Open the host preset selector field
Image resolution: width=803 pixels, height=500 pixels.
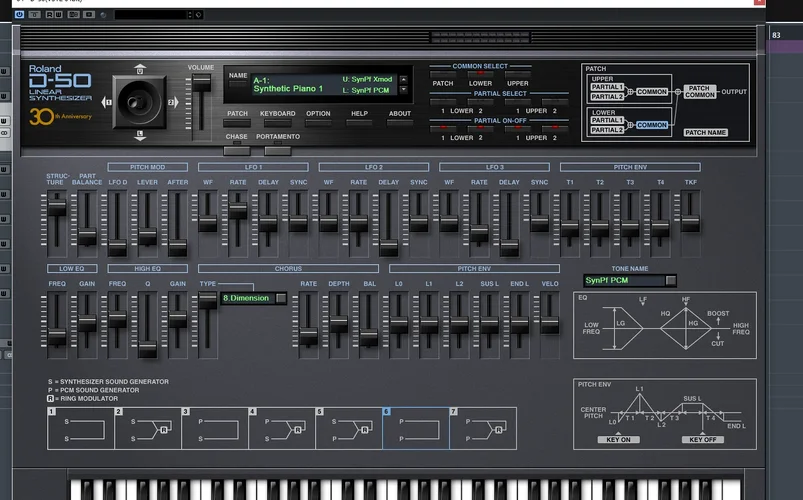pyautogui.click(x=150, y=14)
